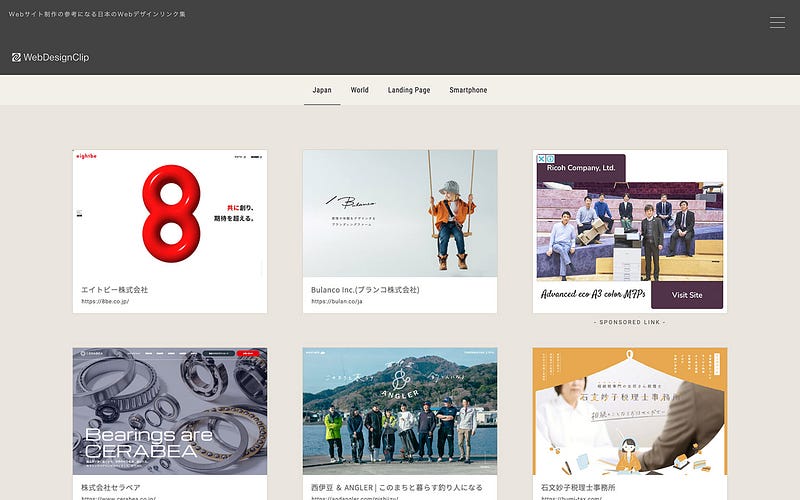Open the 株式会社セラベア title link
Screen dimensions: 800x500
point(111,487)
